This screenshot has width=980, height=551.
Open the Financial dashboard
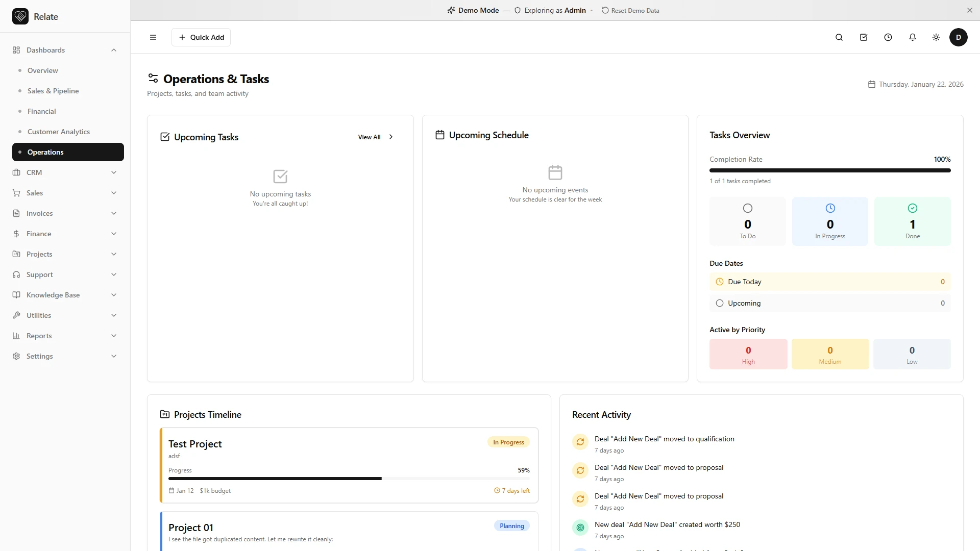tap(68, 111)
